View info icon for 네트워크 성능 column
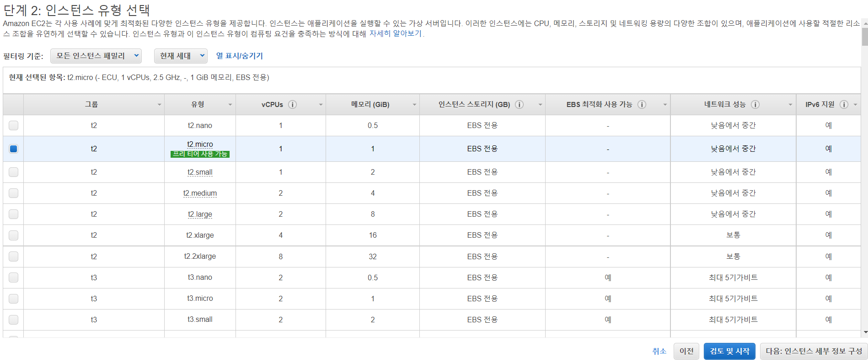 tap(755, 104)
